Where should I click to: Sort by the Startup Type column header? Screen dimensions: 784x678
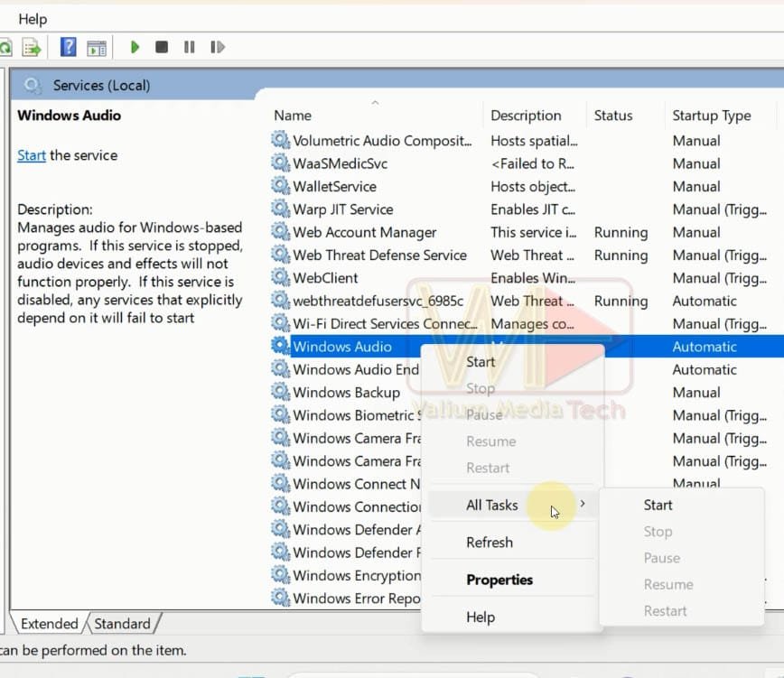(712, 116)
